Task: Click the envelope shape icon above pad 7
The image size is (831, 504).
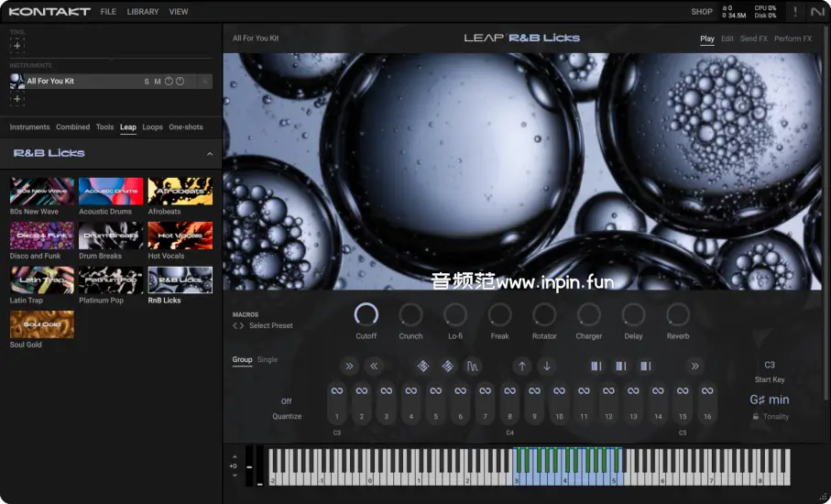Action: click(x=472, y=367)
